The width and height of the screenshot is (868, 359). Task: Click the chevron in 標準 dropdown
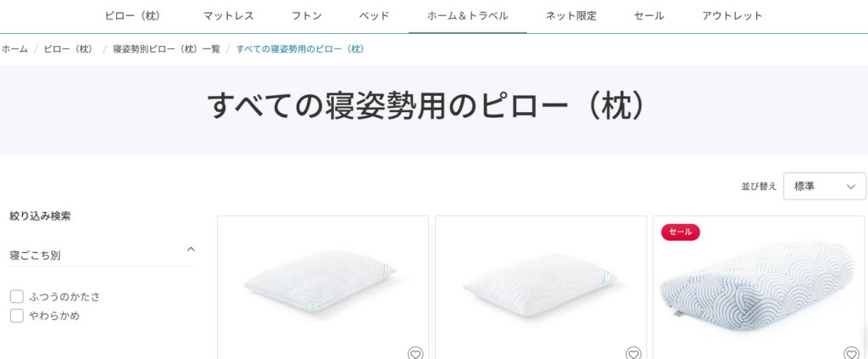coord(851,187)
